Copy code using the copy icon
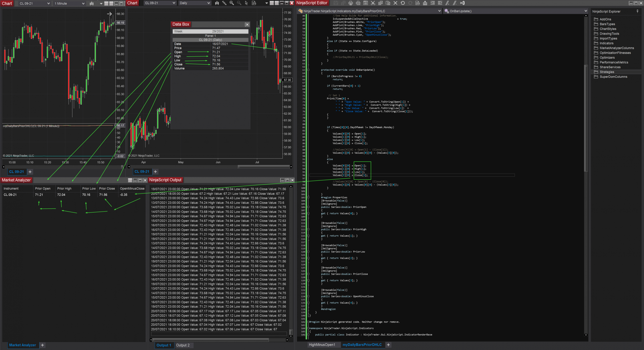This screenshot has width=644, height=350. [380, 3]
